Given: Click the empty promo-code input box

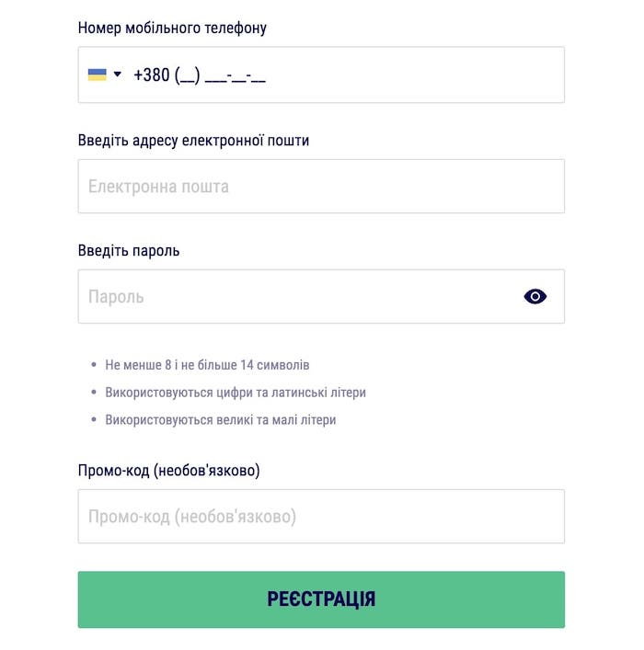Looking at the screenshot, I should (321, 517).
